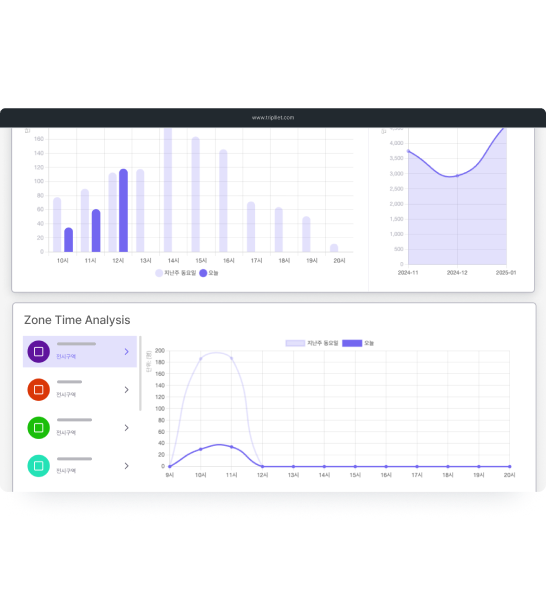Click the 2024-12 axis label
The image size is (546, 600).
pyautogui.click(x=457, y=272)
